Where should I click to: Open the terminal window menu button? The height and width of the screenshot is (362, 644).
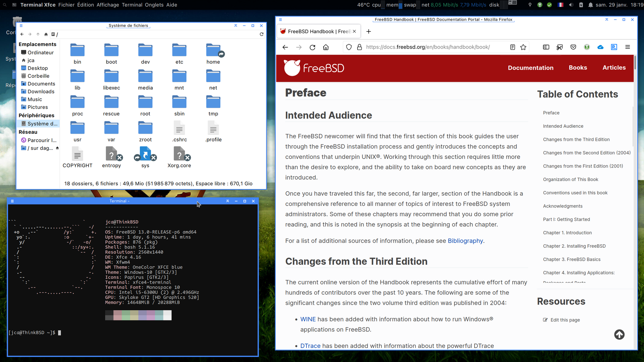12,201
